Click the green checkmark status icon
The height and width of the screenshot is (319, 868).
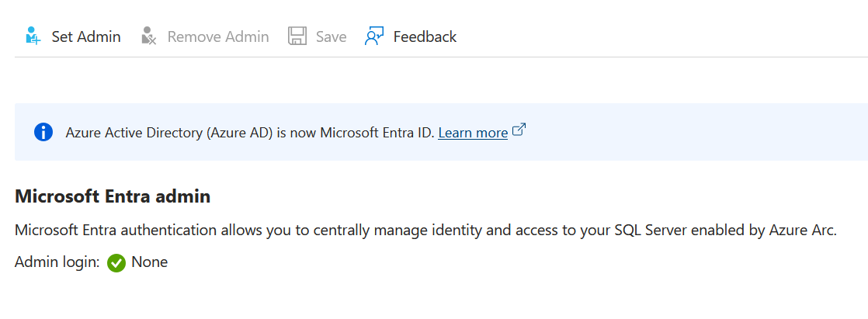pos(116,263)
